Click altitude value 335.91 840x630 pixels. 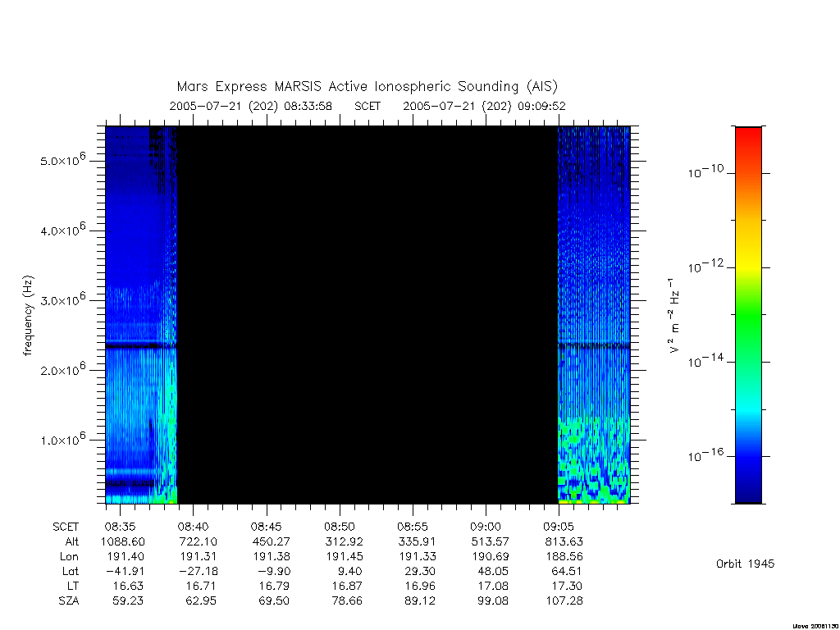coord(417,541)
